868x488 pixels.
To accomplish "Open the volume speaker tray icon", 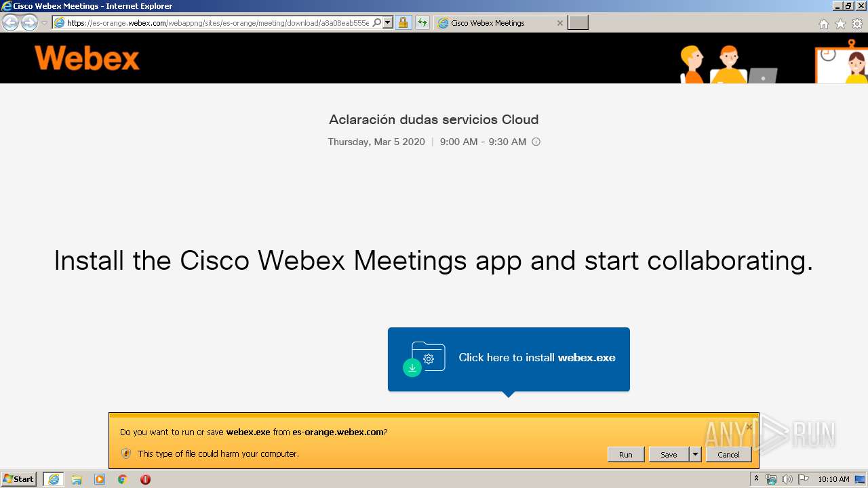I will [x=787, y=479].
